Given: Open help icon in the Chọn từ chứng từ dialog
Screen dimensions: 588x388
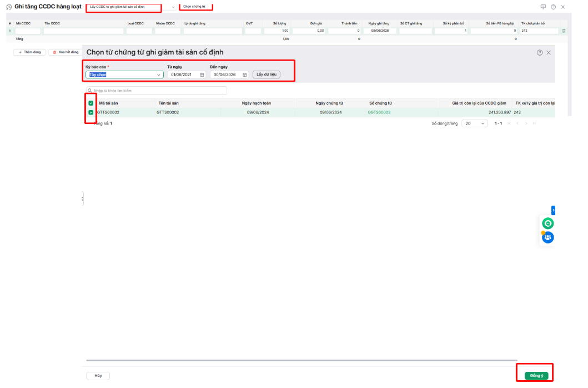Looking at the screenshot, I should click(x=540, y=53).
